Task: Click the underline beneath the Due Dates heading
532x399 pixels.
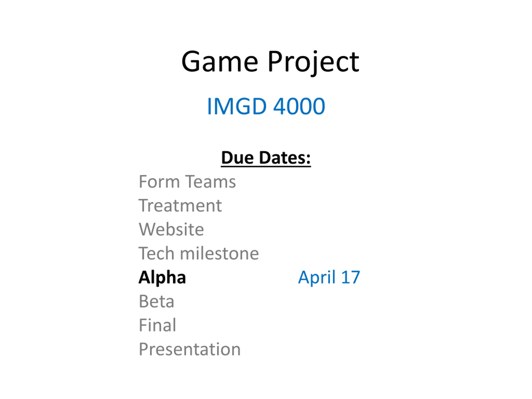Action: click(x=266, y=166)
